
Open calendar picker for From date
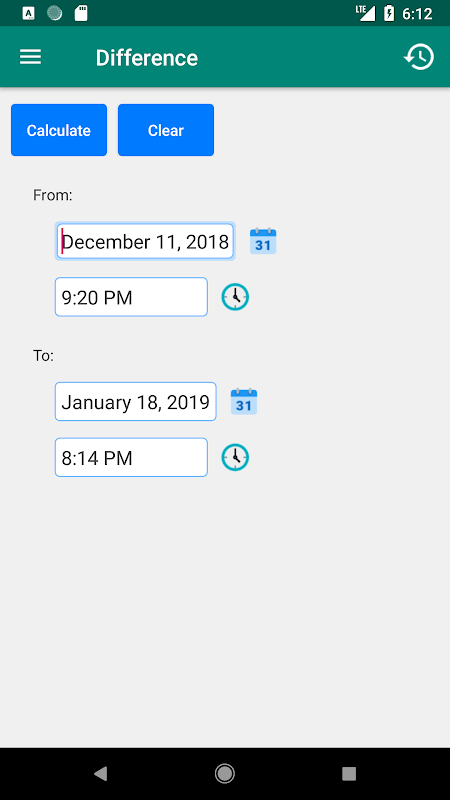(263, 241)
